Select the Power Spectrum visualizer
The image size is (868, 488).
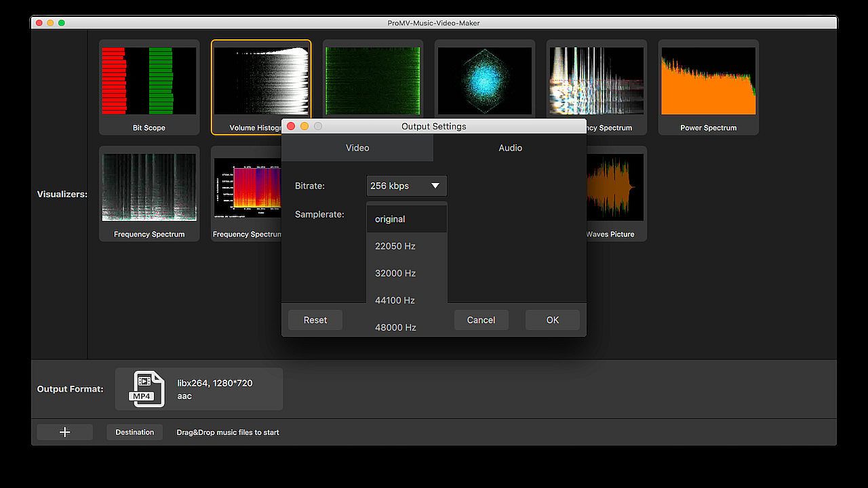[708, 87]
